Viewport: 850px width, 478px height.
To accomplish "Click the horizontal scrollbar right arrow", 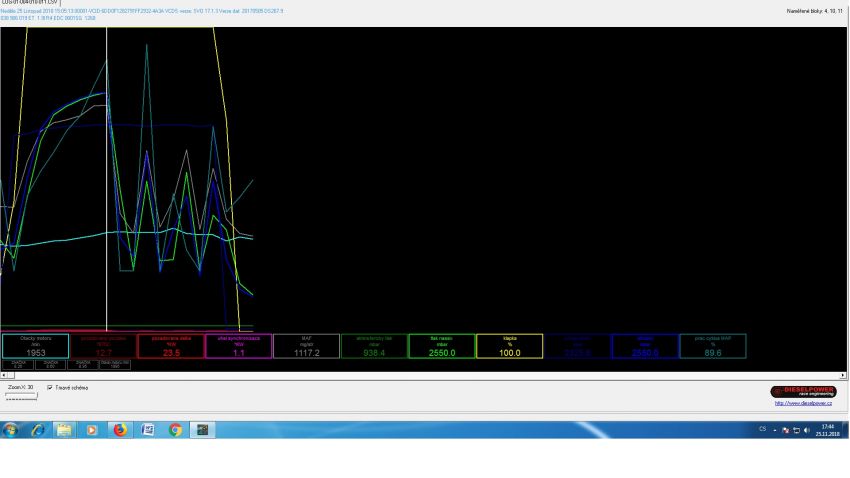I will coord(844,375).
